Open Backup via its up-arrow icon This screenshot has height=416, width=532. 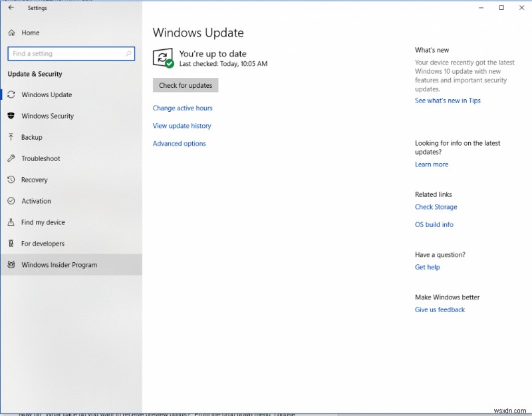pyautogui.click(x=11, y=137)
